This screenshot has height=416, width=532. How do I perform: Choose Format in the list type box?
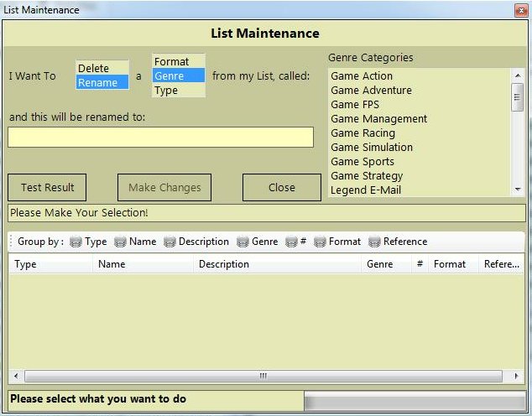pos(172,62)
